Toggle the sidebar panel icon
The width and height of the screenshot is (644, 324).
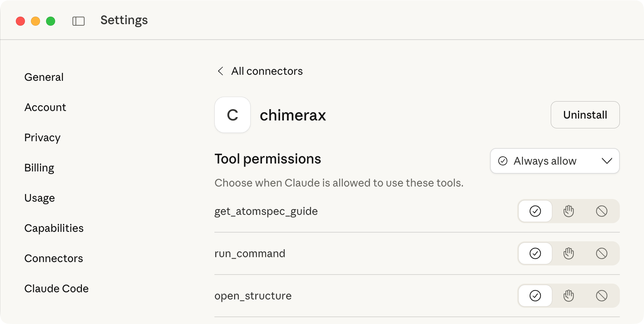click(x=79, y=21)
